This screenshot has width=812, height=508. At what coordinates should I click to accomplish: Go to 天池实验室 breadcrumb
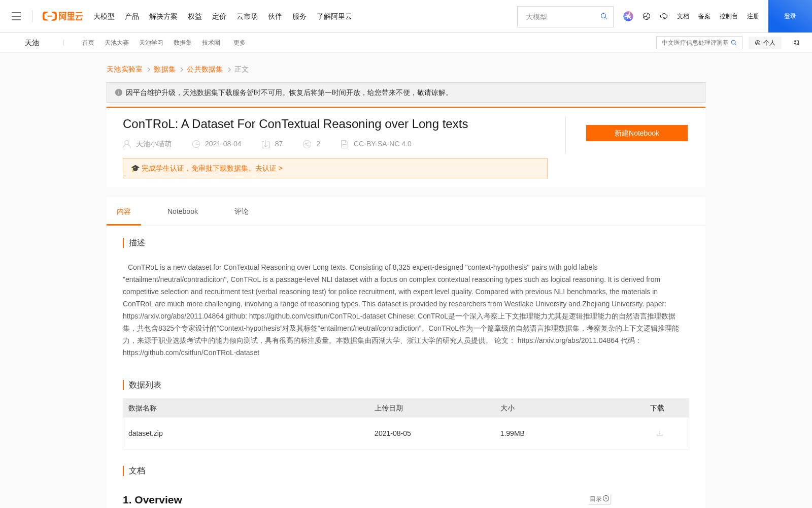click(x=124, y=69)
